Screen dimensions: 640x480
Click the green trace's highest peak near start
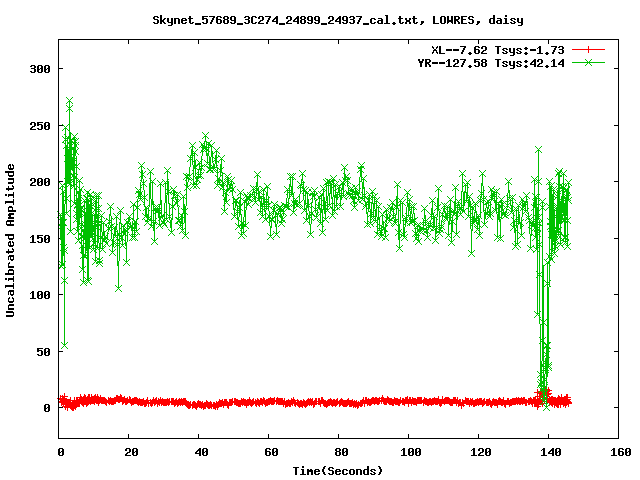click(69, 101)
